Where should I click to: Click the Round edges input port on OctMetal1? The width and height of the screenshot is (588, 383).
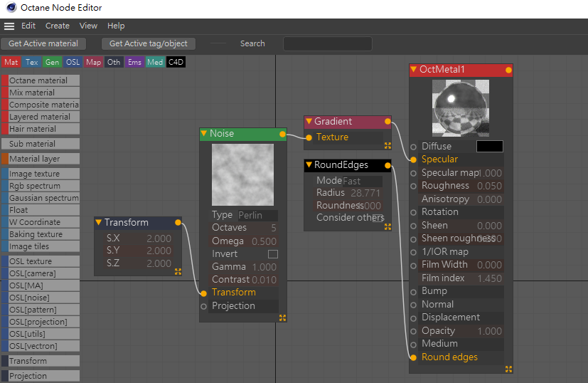[413, 357]
